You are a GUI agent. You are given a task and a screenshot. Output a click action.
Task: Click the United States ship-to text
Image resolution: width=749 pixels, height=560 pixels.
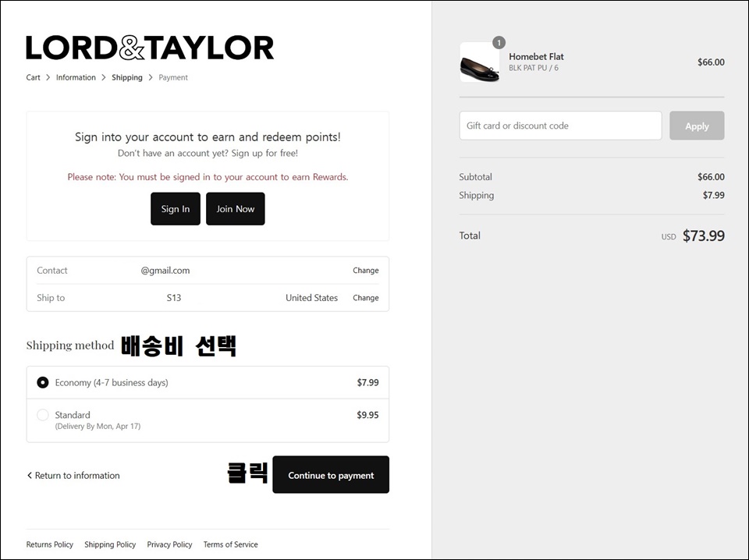click(311, 297)
